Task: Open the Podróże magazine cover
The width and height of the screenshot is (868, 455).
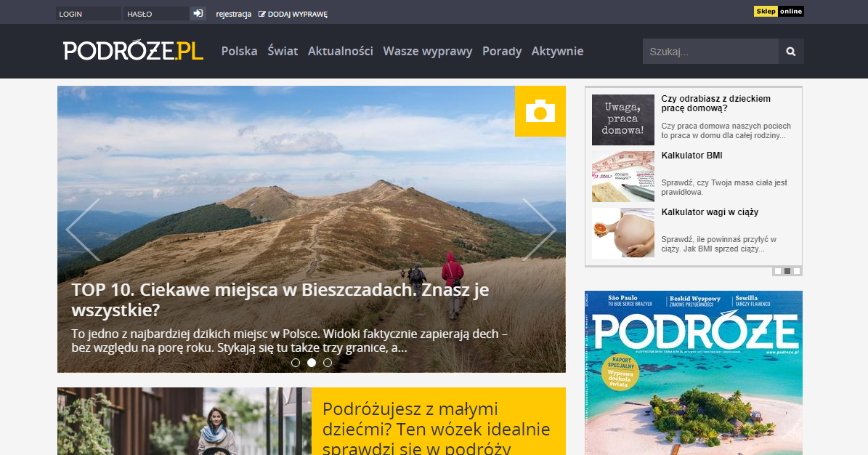Action: [x=694, y=373]
